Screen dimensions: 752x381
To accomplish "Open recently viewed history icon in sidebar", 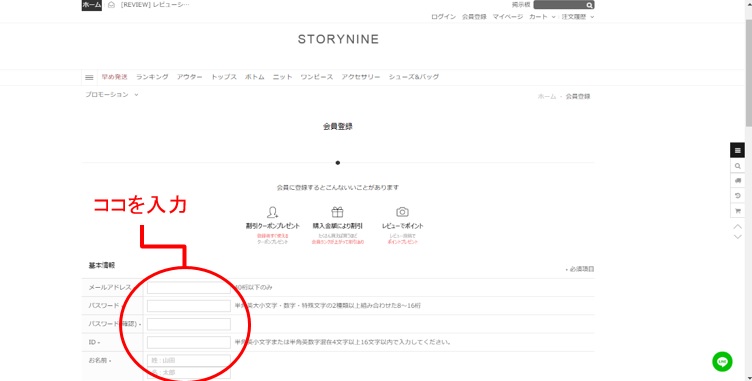I will pos(738,196).
